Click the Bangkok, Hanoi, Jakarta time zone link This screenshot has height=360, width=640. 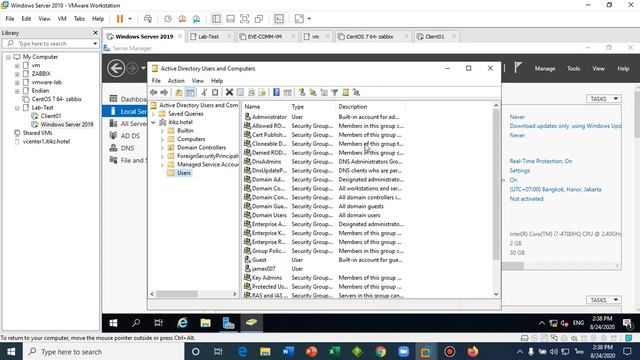tap(555, 189)
